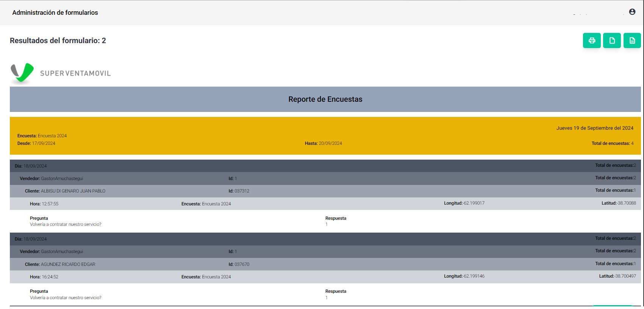
Task: Click the Reporte de Encuestas banner
Action: (325, 99)
